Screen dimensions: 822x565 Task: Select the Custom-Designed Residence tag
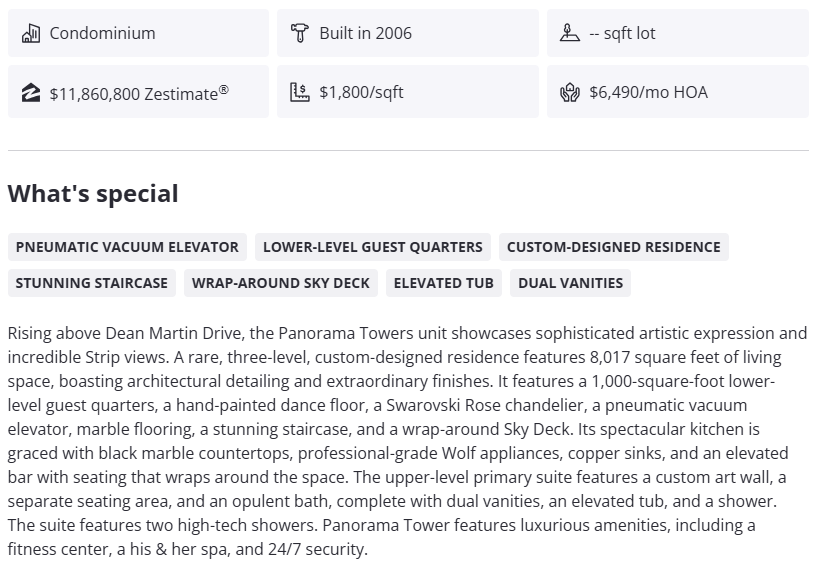(x=613, y=247)
